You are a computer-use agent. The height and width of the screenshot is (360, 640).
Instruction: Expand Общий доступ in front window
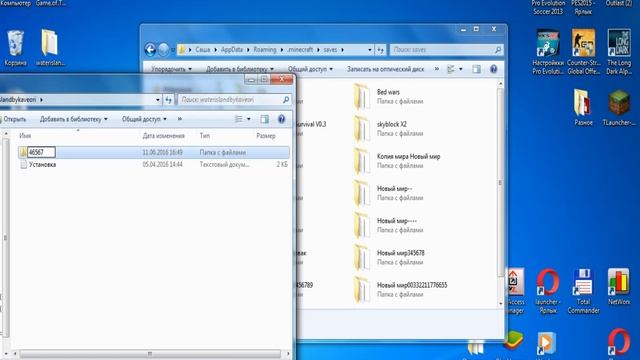tap(144, 119)
